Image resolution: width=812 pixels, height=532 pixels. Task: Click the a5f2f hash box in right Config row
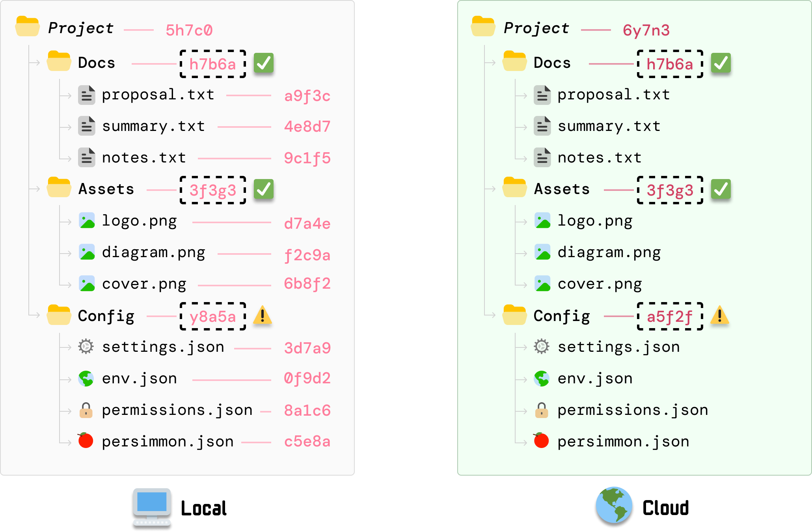tap(669, 316)
